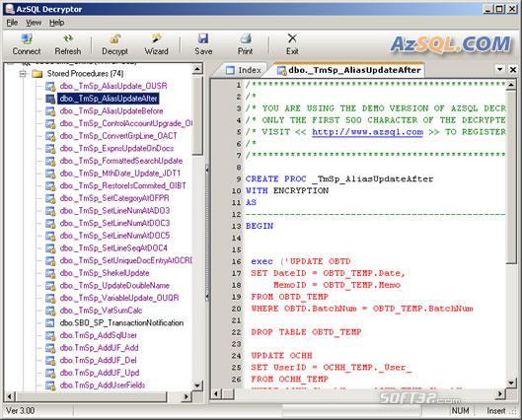
Task: Click the code editor scroll-left arrow
Action: pos(216,393)
